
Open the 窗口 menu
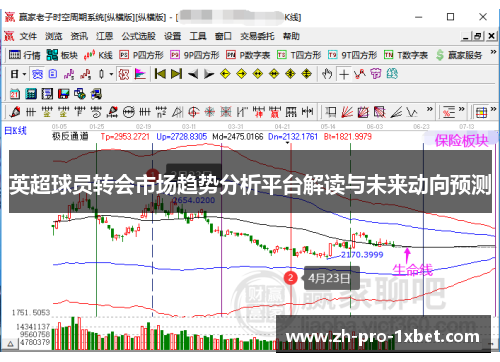[223, 36]
